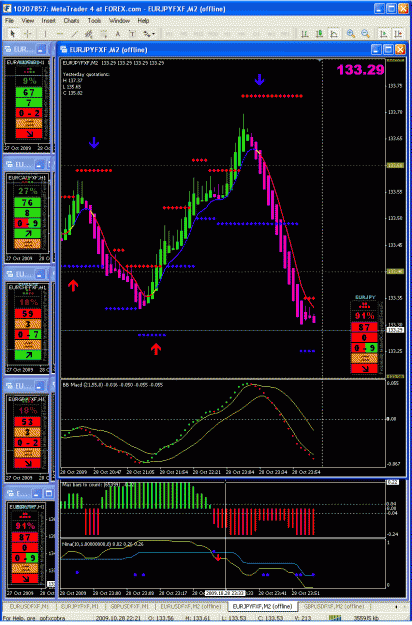This screenshot has height=625, width=412.
Task: Click the Zoom In magnifier icon
Action: pos(351,34)
